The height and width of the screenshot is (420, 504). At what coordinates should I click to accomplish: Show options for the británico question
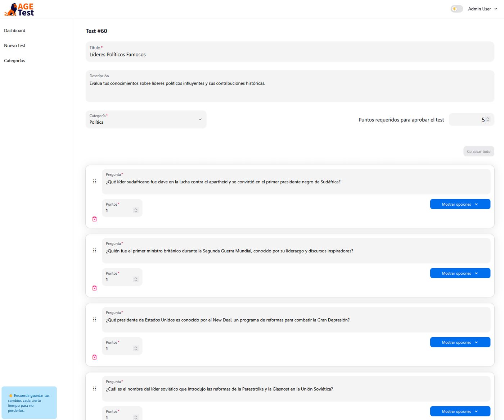point(460,273)
